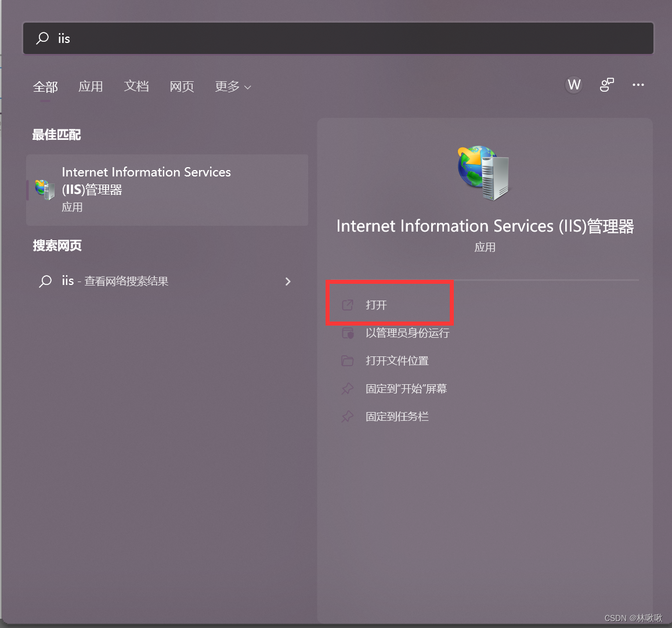Switch to the 文档 tab

click(136, 86)
